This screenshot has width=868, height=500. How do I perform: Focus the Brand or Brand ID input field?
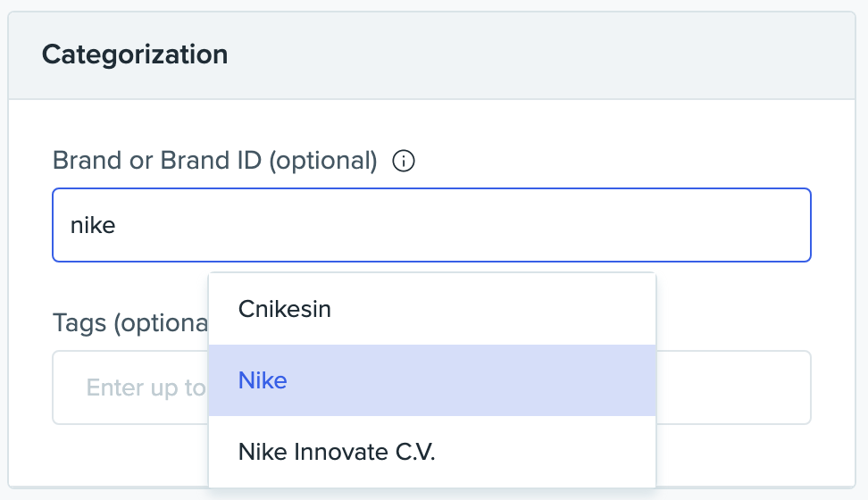(x=431, y=225)
